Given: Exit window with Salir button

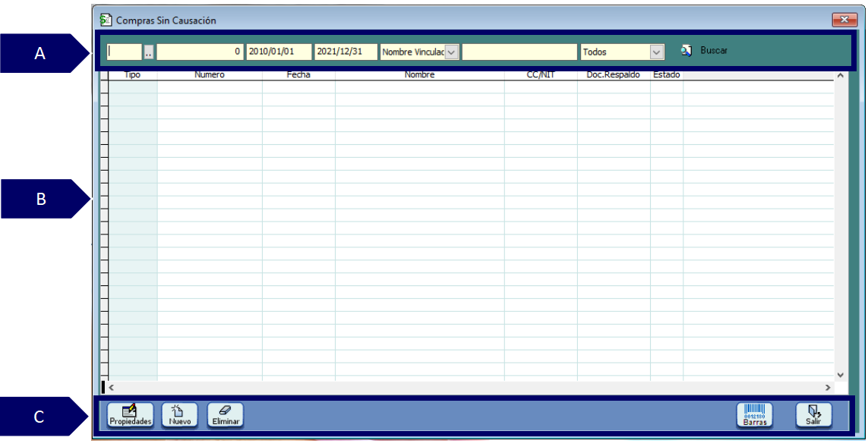Looking at the screenshot, I should click(814, 415).
